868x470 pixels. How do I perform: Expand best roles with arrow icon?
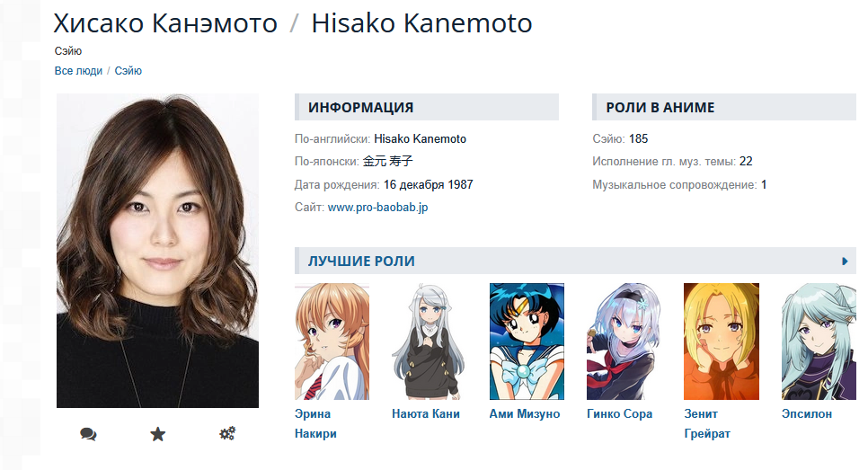[x=845, y=262]
